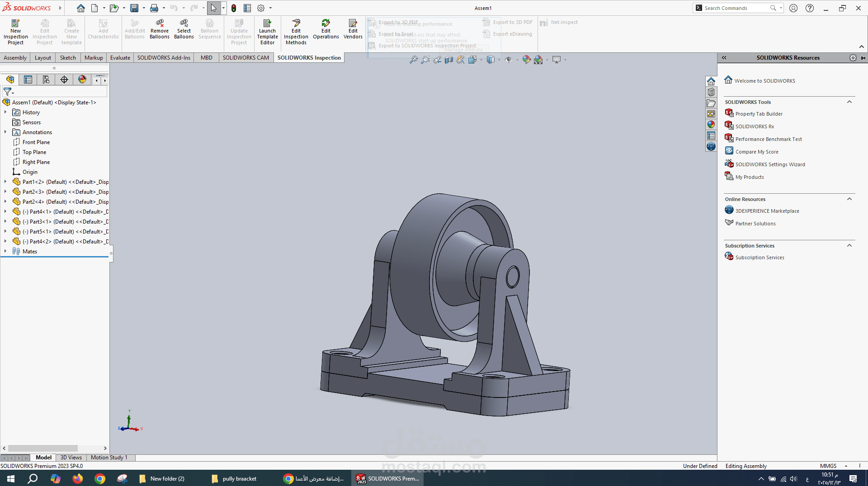Click the Save icon
Viewport: 868px width, 486px height.
134,8
